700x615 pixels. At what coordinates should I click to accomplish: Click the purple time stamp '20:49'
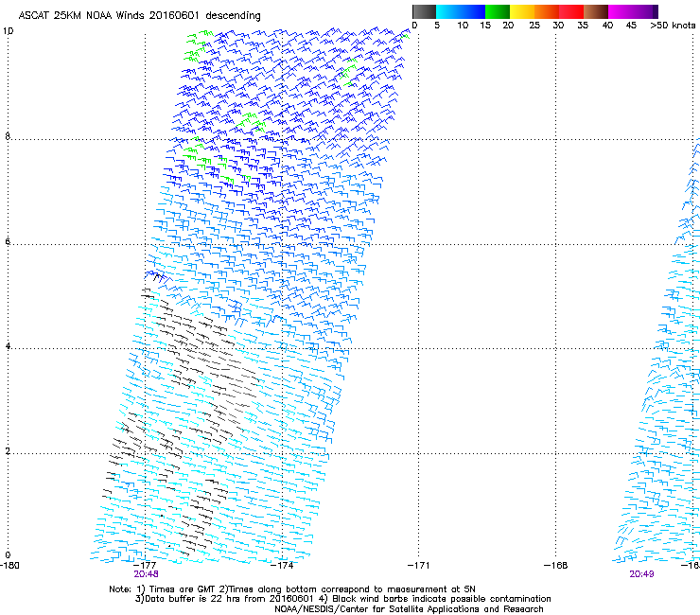click(641, 574)
